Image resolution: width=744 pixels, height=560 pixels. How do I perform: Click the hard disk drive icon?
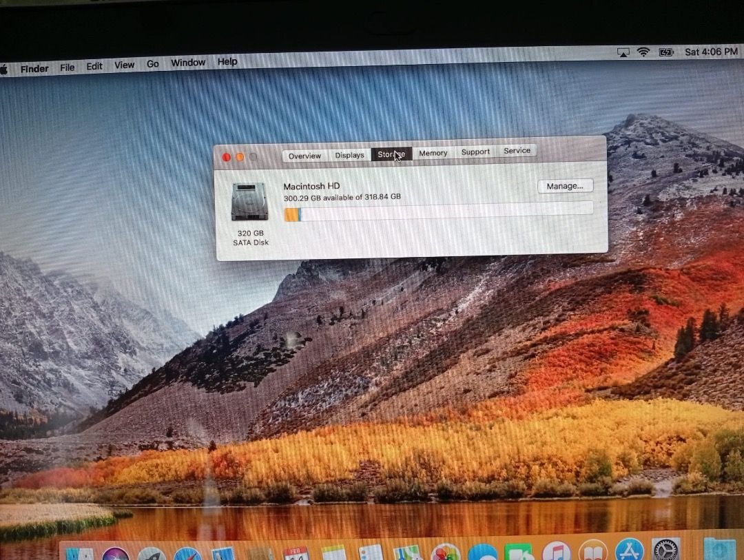pos(250,202)
